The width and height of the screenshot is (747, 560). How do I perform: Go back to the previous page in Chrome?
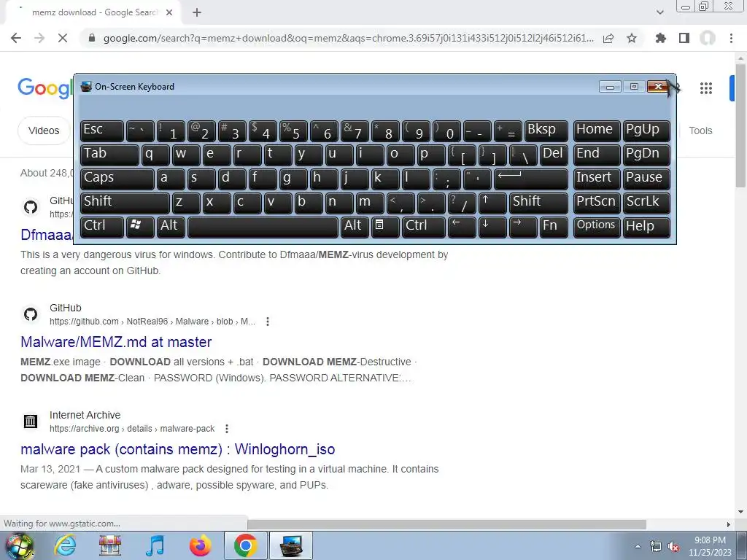[16, 38]
